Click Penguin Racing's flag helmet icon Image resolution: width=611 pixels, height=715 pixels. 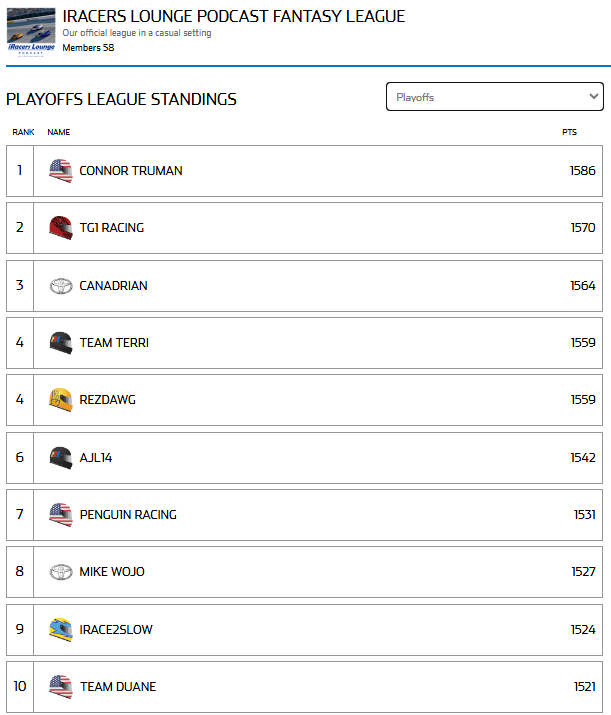point(61,515)
